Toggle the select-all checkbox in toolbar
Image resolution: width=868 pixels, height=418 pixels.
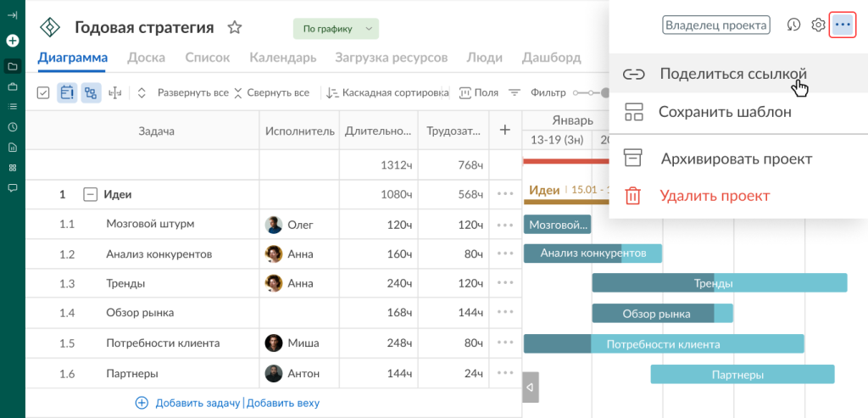point(43,92)
